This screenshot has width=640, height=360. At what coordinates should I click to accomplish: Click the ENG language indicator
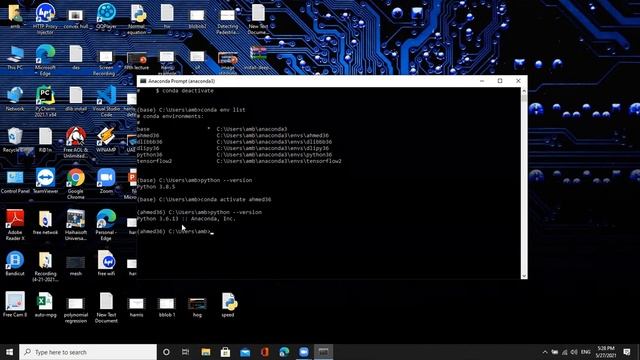pos(586,352)
